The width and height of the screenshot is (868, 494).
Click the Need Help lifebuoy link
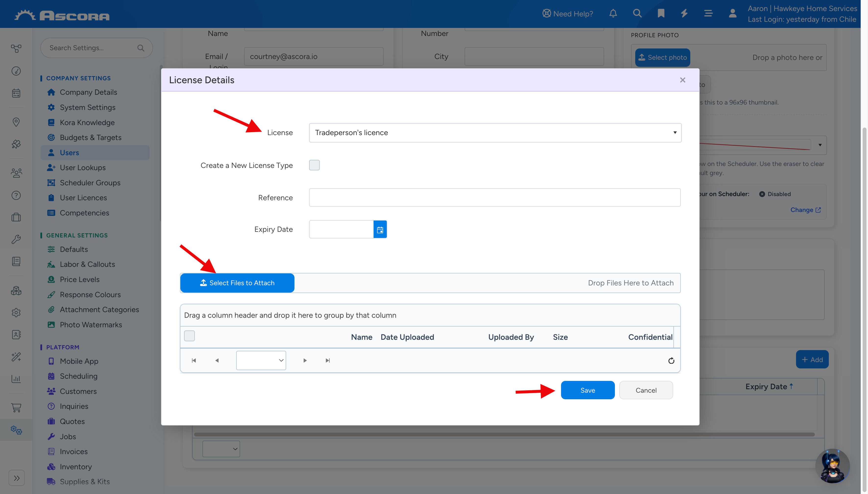pos(567,13)
